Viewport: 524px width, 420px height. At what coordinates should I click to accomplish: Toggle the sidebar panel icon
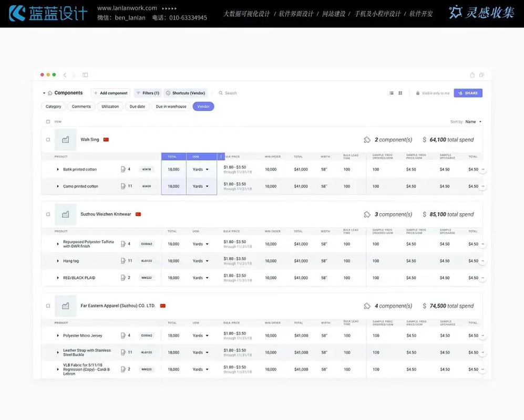click(x=85, y=75)
